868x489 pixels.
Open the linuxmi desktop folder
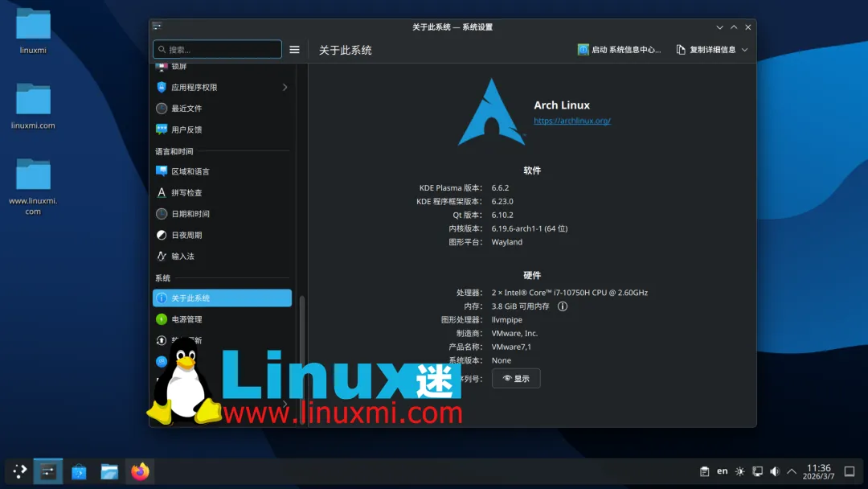pyautogui.click(x=33, y=31)
